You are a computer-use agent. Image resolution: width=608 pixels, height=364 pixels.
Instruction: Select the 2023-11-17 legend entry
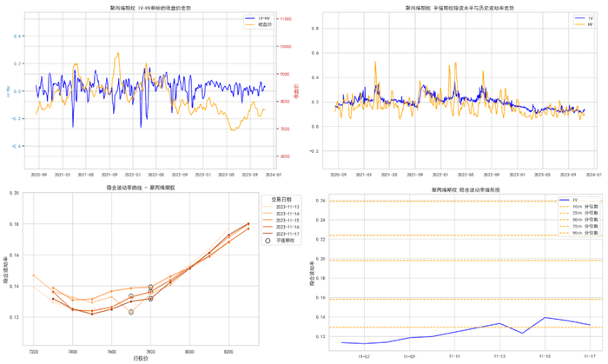281,234
